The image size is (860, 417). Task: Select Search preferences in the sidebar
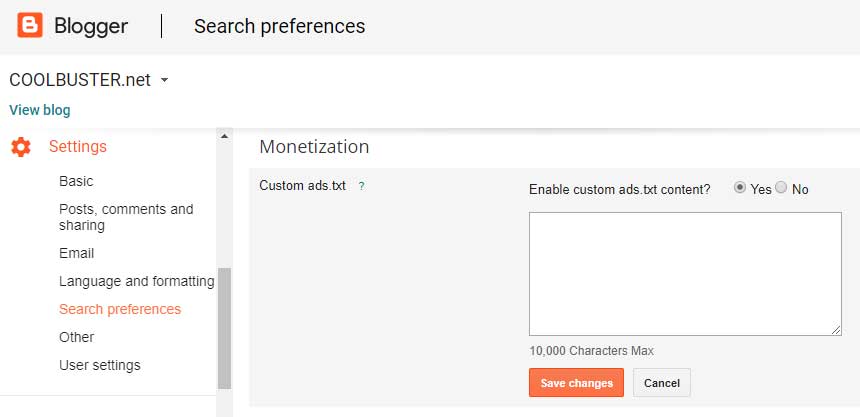click(120, 309)
